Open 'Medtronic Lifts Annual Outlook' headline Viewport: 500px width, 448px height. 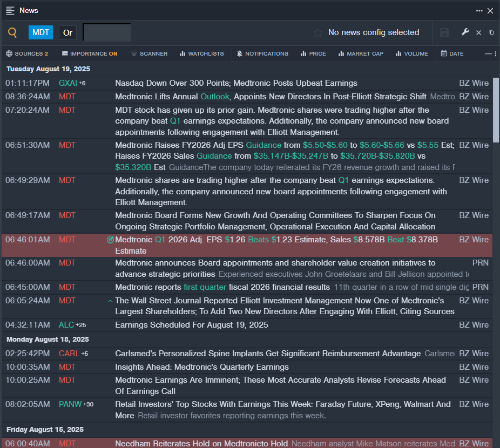[x=271, y=97]
